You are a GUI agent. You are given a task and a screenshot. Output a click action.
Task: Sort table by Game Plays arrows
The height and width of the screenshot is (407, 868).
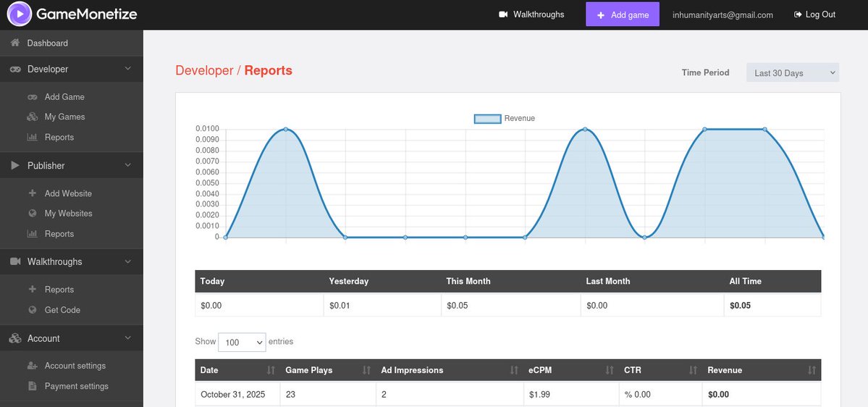366,370
